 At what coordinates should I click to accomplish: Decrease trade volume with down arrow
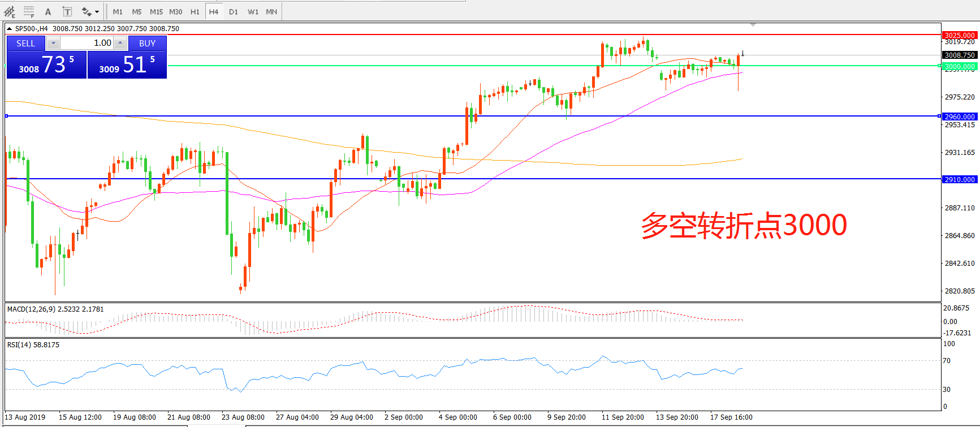pyautogui.click(x=53, y=43)
